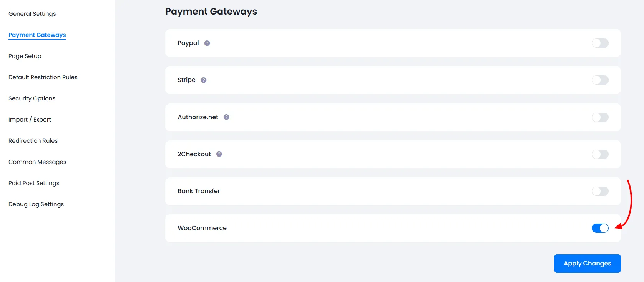Click the Apply Changes button
644x282 pixels.
point(587,263)
